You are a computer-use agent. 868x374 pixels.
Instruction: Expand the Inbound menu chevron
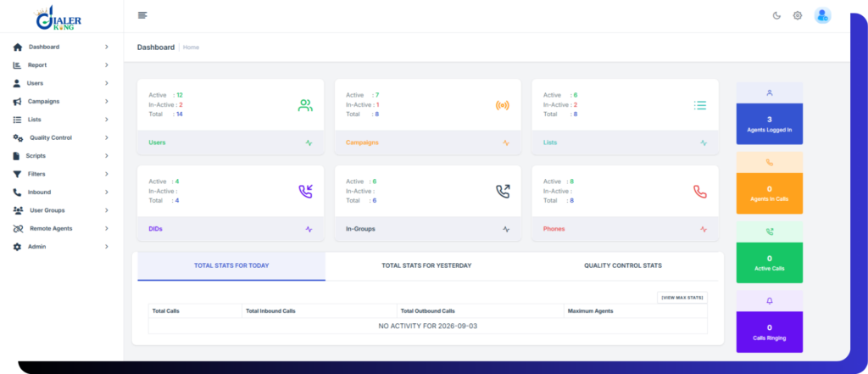click(106, 193)
